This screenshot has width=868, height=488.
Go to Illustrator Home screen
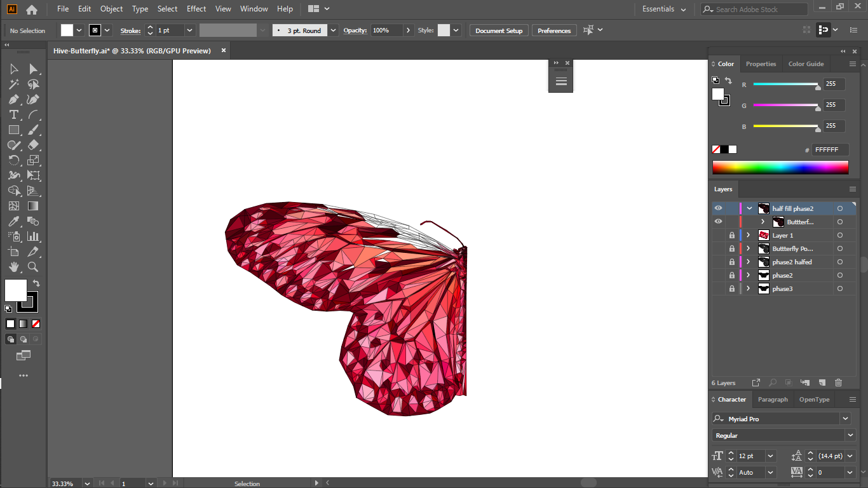(x=31, y=9)
